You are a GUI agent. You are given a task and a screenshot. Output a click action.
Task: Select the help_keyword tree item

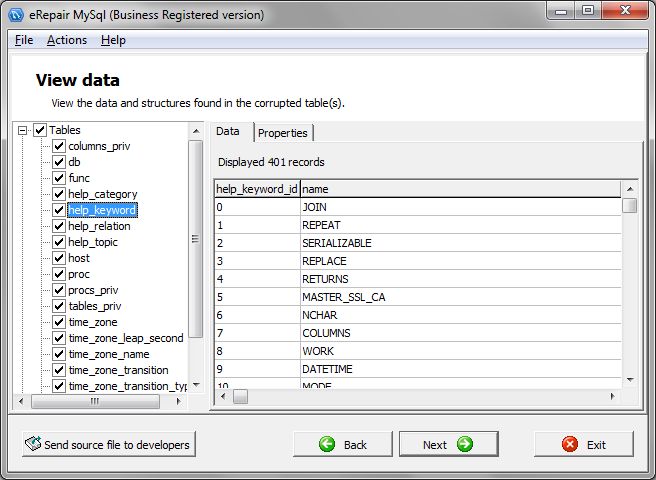click(x=102, y=210)
